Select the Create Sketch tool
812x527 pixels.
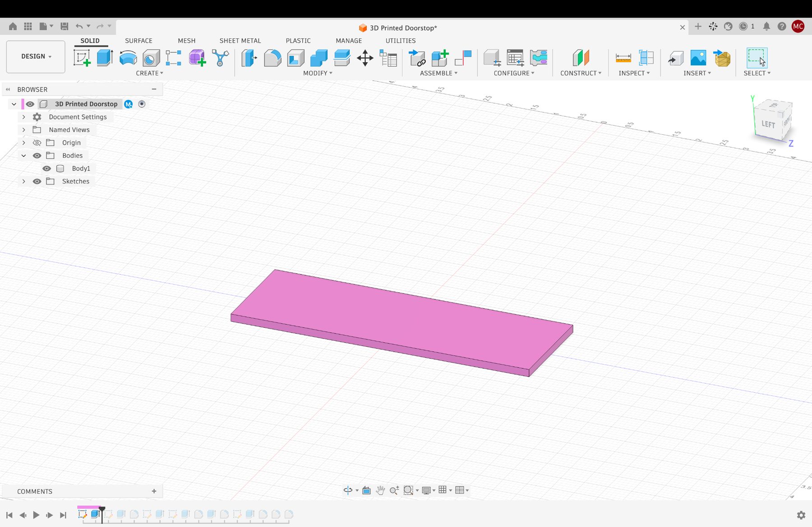[x=82, y=58]
